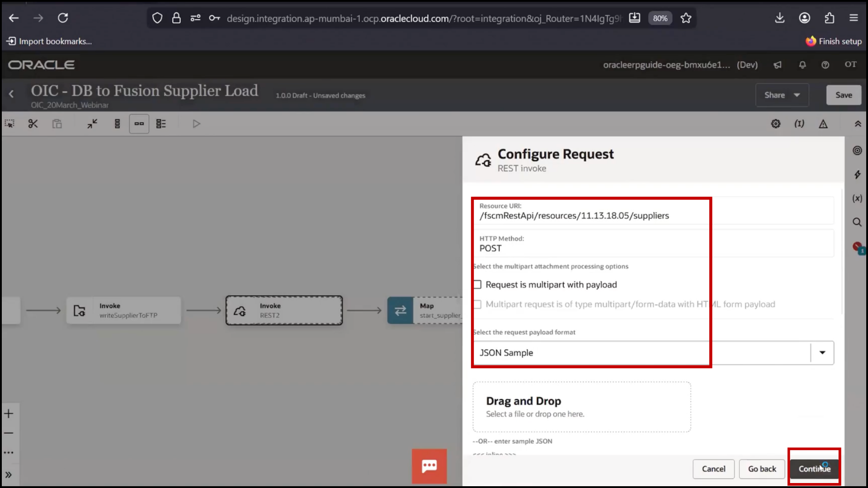
Task: Open the request payload format dropdown arrow
Action: point(822,353)
